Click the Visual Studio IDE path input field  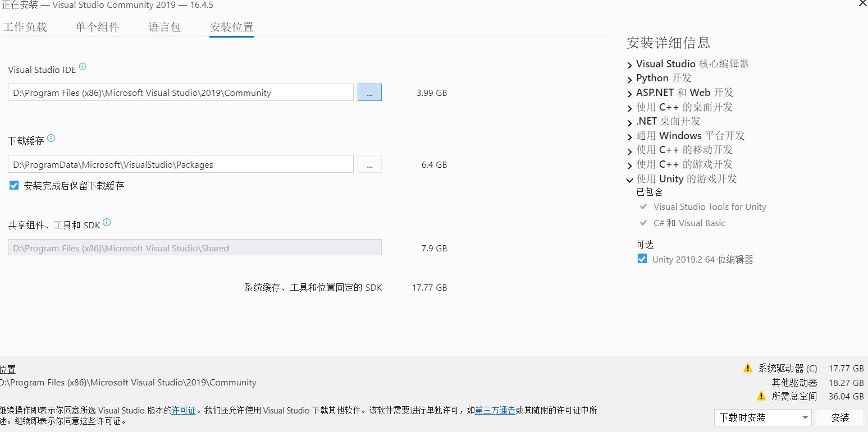(180, 92)
